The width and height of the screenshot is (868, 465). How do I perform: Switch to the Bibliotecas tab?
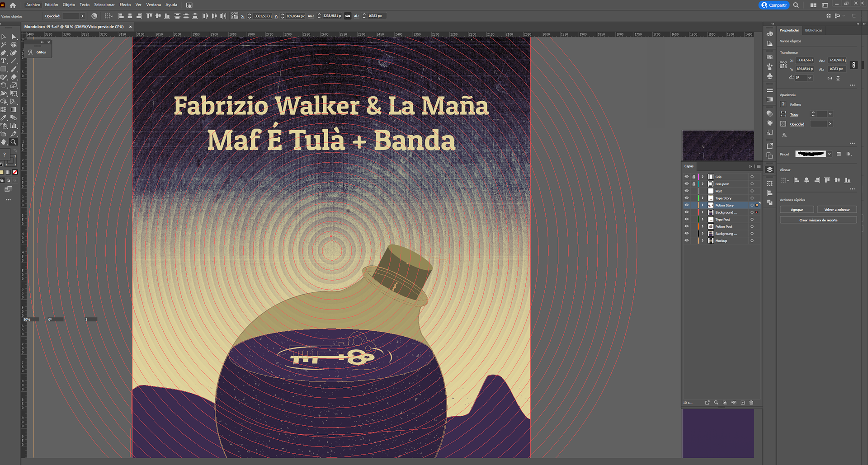click(813, 30)
